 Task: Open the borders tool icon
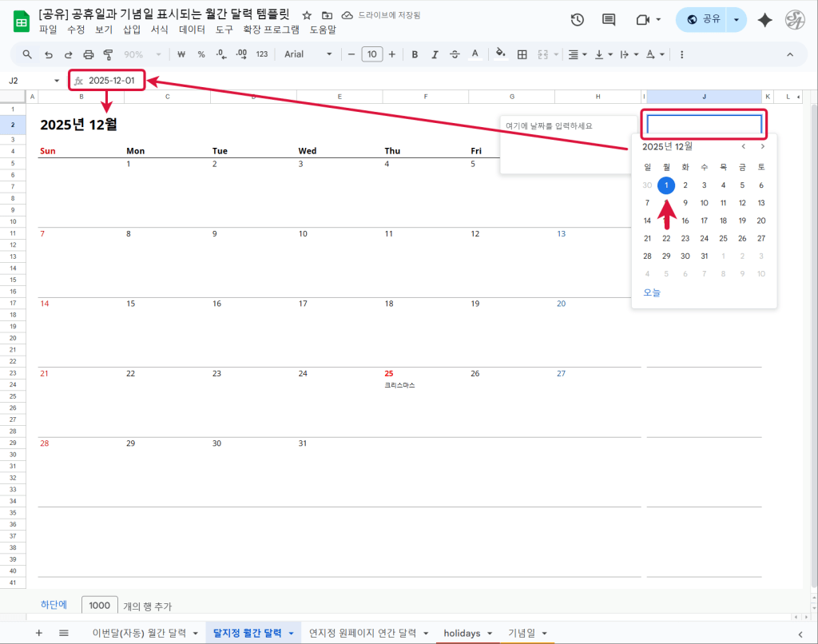522,54
